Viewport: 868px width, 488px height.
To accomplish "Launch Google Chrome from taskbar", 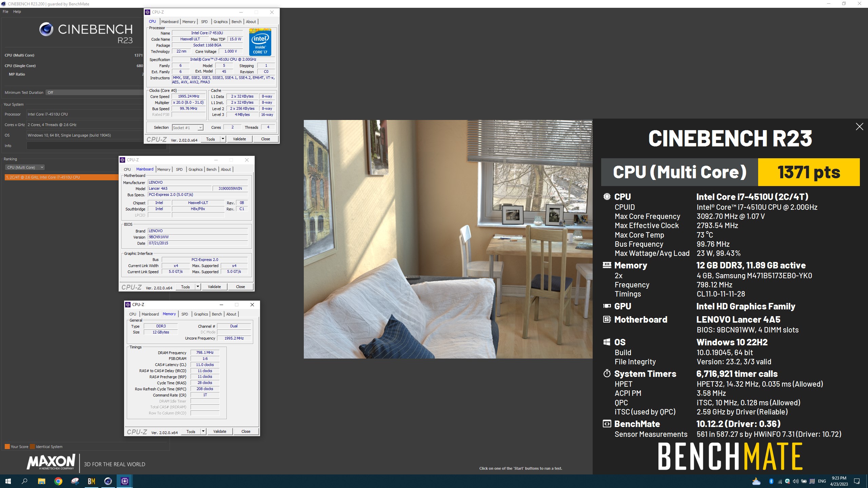I will [58, 481].
